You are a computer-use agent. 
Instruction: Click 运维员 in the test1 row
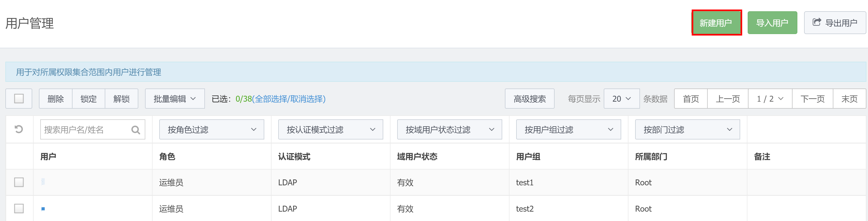[x=171, y=182]
